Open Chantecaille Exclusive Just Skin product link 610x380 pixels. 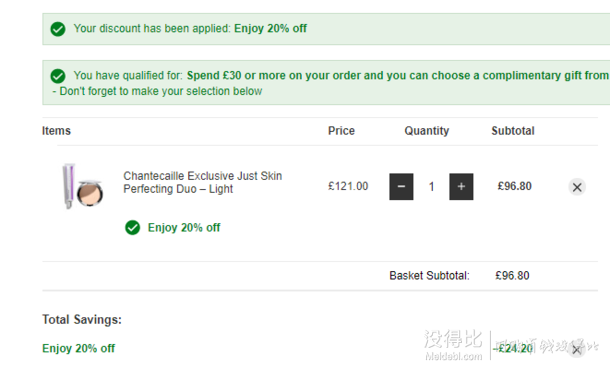(x=202, y=182)
